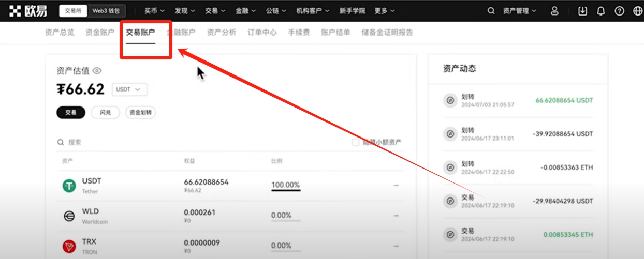The width and height of the screenshot is (644, 259).
Task: Expand the 交易 header menu
Action: coord(215,11)
